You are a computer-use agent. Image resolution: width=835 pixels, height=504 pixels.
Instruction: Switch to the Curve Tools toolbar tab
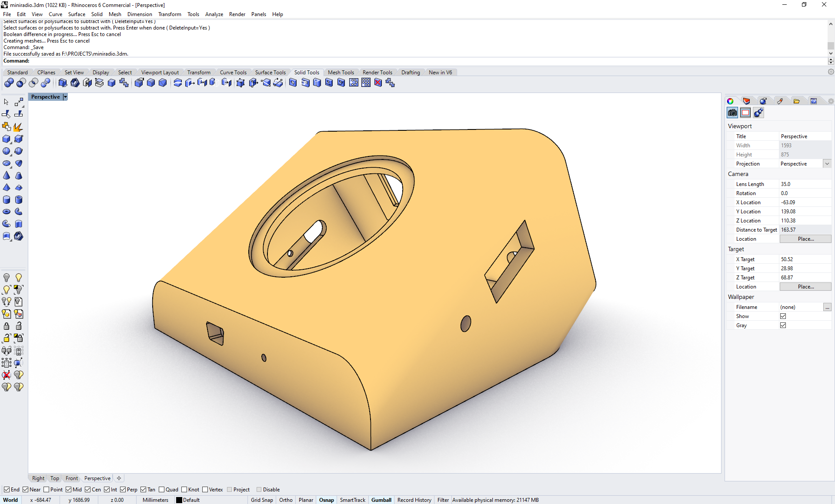click(233, 73)
